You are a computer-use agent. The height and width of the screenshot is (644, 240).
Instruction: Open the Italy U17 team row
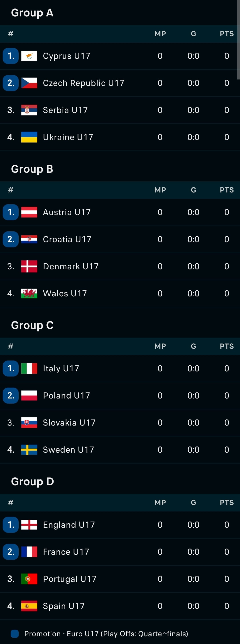pyautogui.click(x=120, y=369)
